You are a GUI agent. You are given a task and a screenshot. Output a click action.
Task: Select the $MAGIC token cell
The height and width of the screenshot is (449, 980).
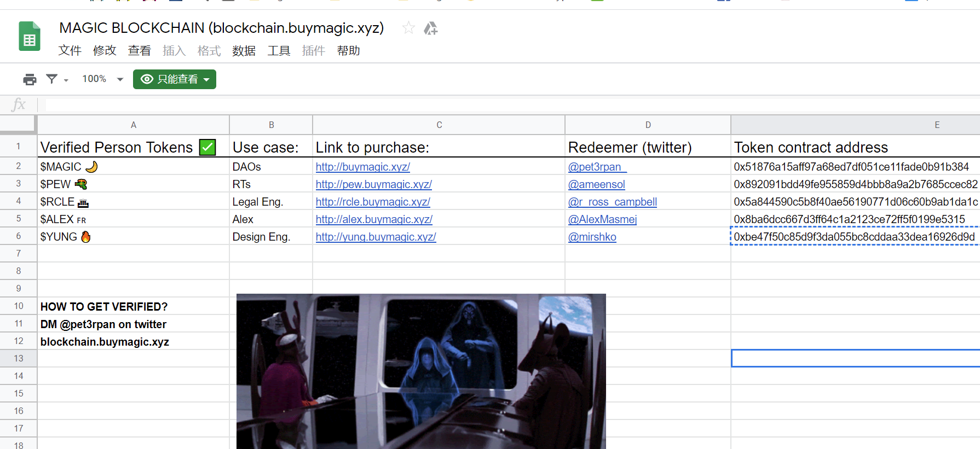(x=134, y=167)
